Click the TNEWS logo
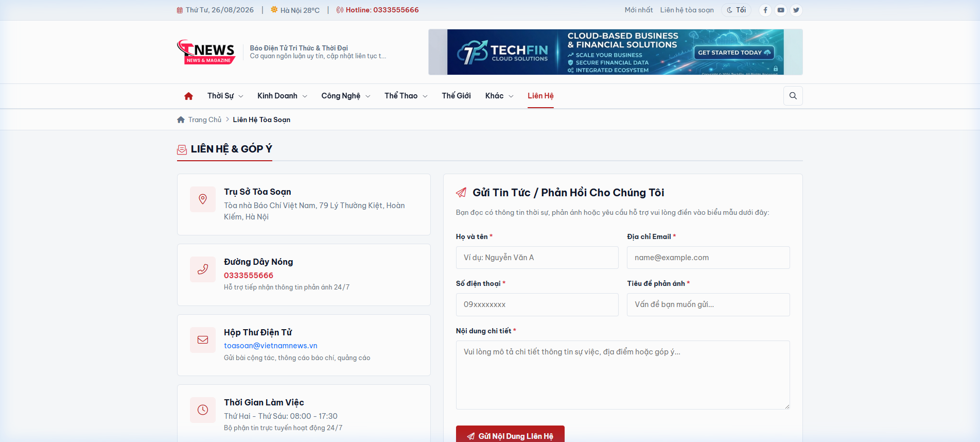 click(206, 52)
